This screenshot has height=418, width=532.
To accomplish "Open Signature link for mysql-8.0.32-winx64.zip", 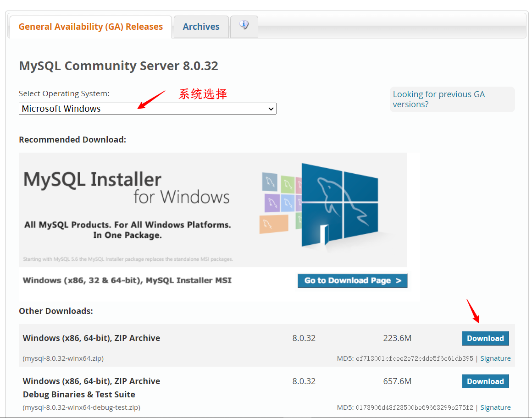I will click(495, 358).
